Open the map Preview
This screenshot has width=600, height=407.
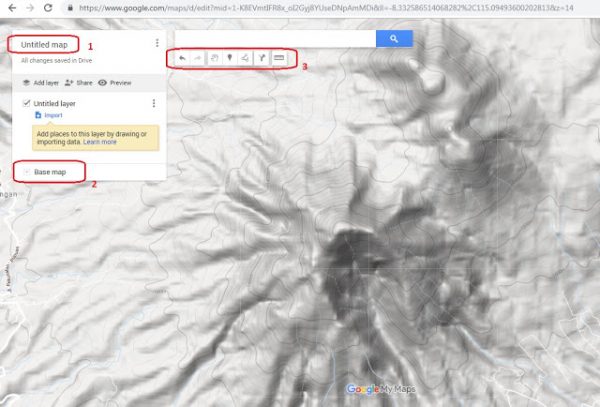(115, 82)
